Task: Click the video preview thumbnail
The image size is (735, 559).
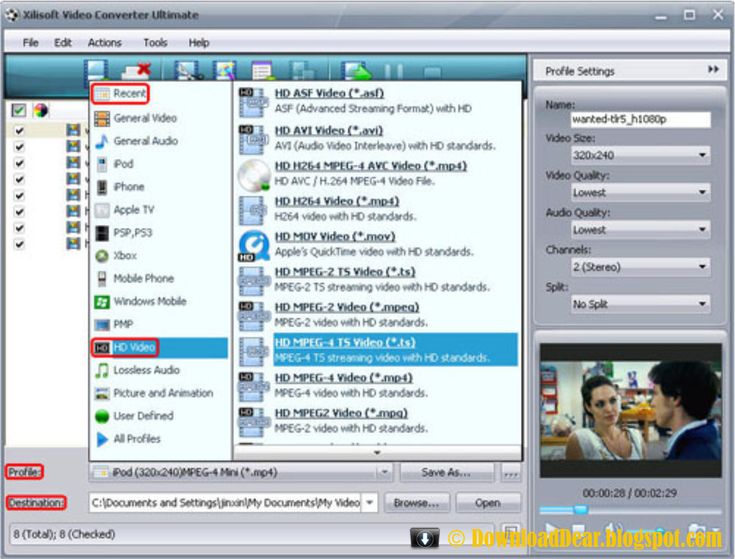Action: click(630, 410)
